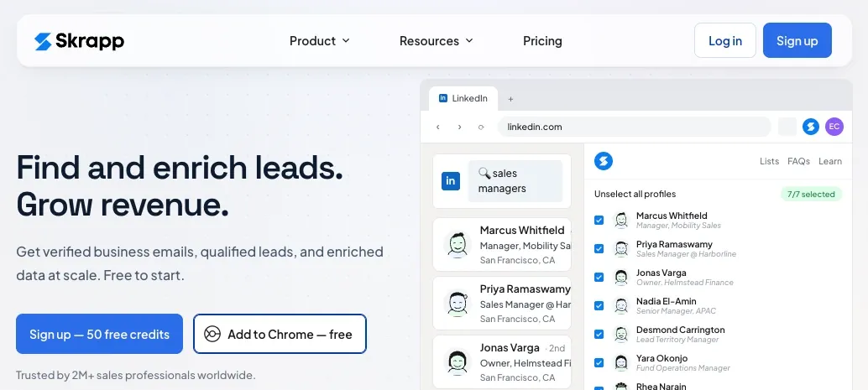Click the Chrome icon in Add to Chrome button
868x390 pixels.
click(212, 334)
